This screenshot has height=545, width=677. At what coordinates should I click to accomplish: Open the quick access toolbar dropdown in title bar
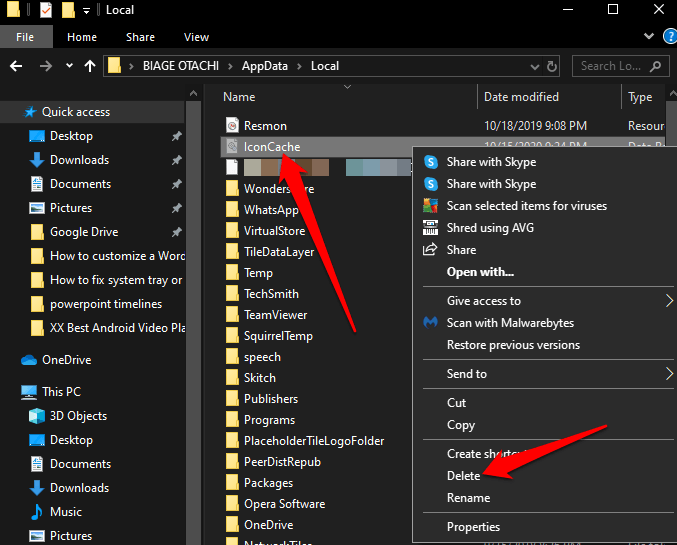click(88, 10)
